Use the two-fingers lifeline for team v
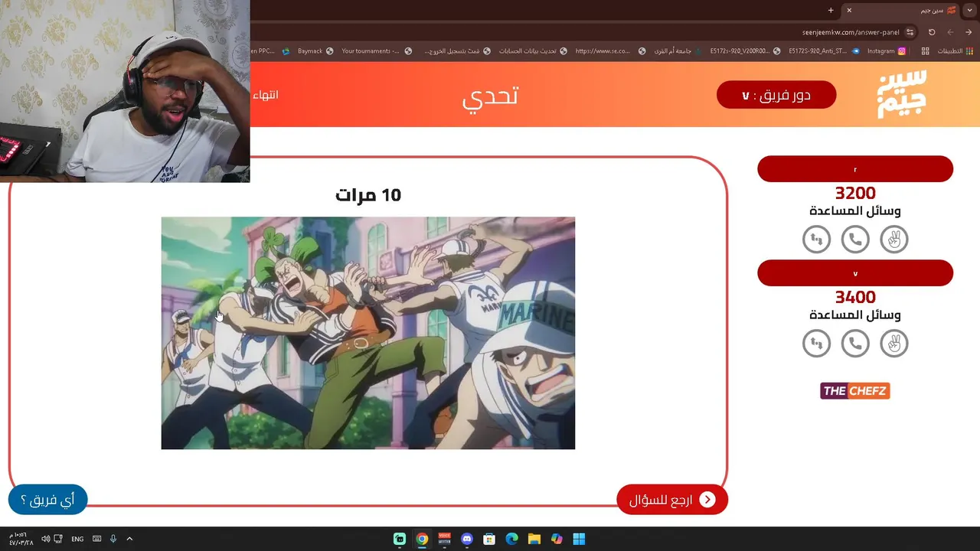980x551 pixels. [x=894, y=344]
